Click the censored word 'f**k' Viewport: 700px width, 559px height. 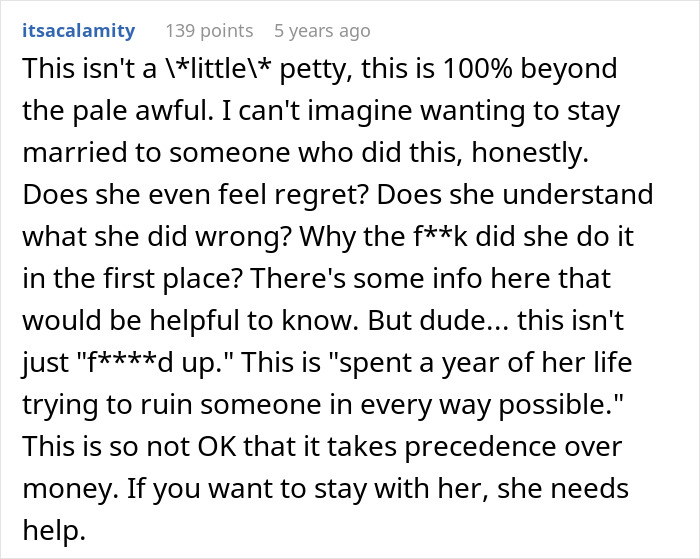[x=440, y=236]
